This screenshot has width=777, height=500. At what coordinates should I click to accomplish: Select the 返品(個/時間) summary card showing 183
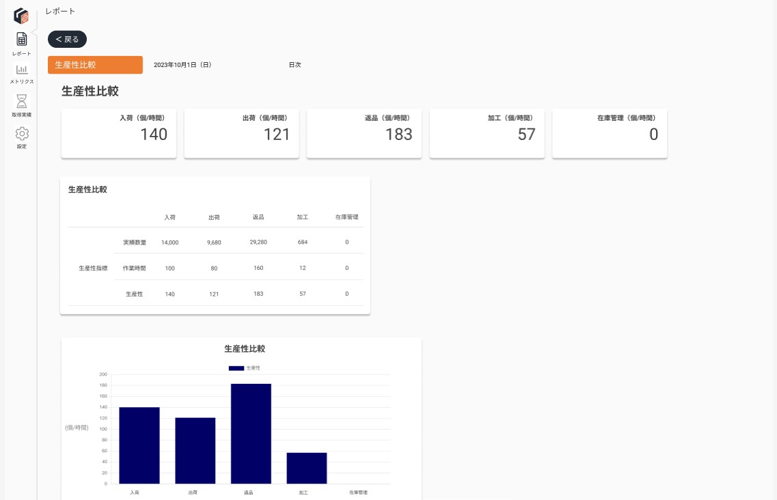pos(364,134)
